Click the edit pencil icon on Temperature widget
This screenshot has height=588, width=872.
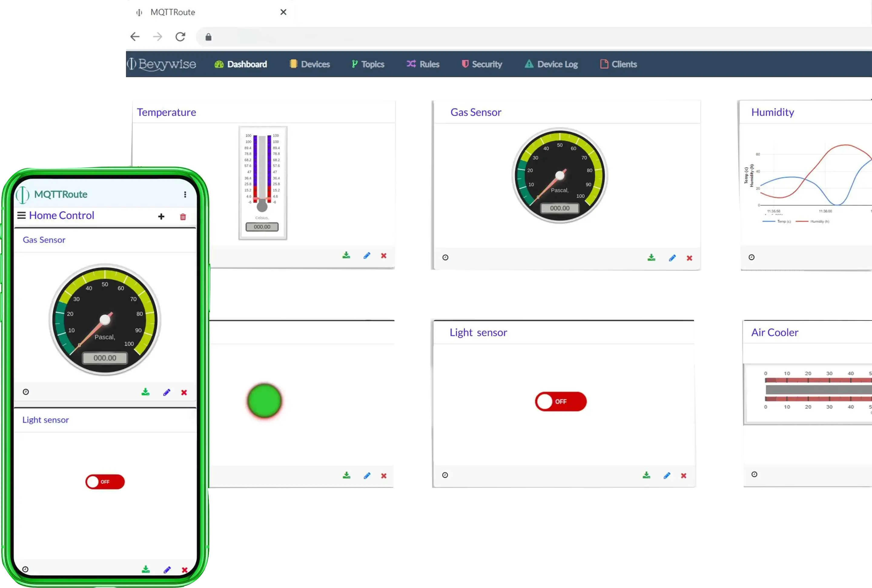pyautogui.click(x=366, y=256)
